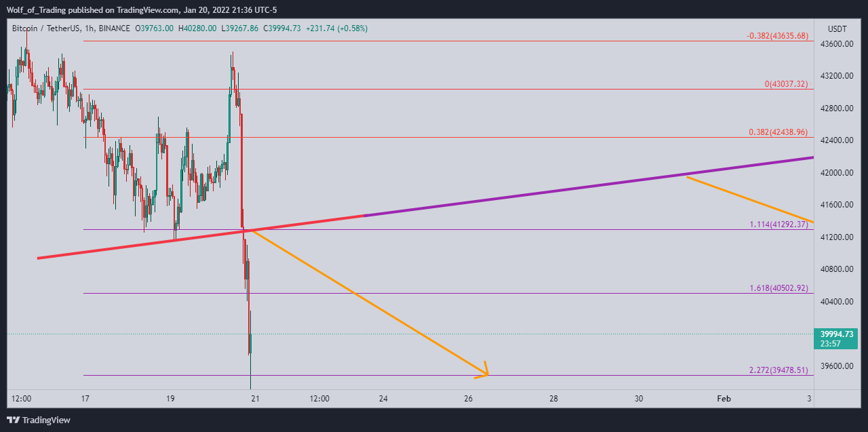
Task: Click the 42000.00 price axis label
Action: tap(836, 173)
